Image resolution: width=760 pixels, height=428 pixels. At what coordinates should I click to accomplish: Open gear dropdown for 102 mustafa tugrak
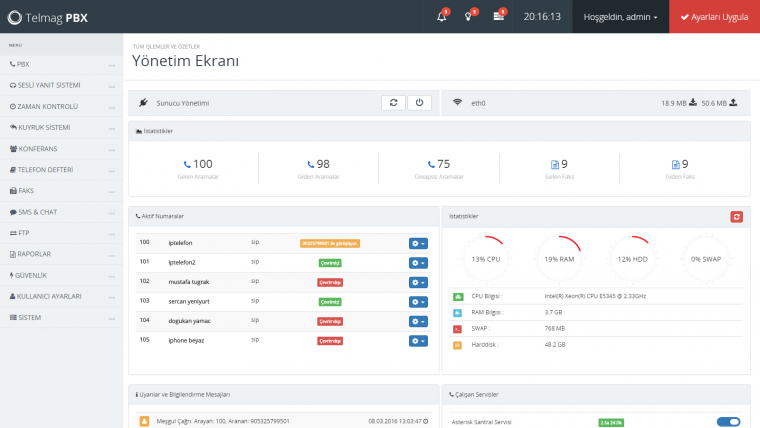click(418, 282)
